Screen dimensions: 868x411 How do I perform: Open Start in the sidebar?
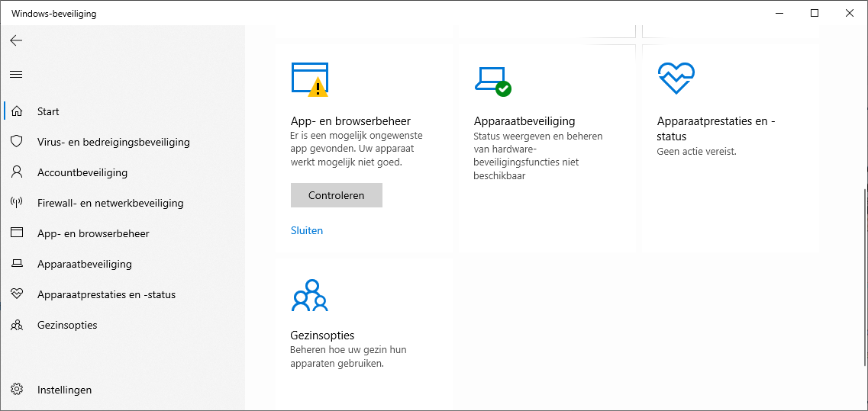click(123, 111)
